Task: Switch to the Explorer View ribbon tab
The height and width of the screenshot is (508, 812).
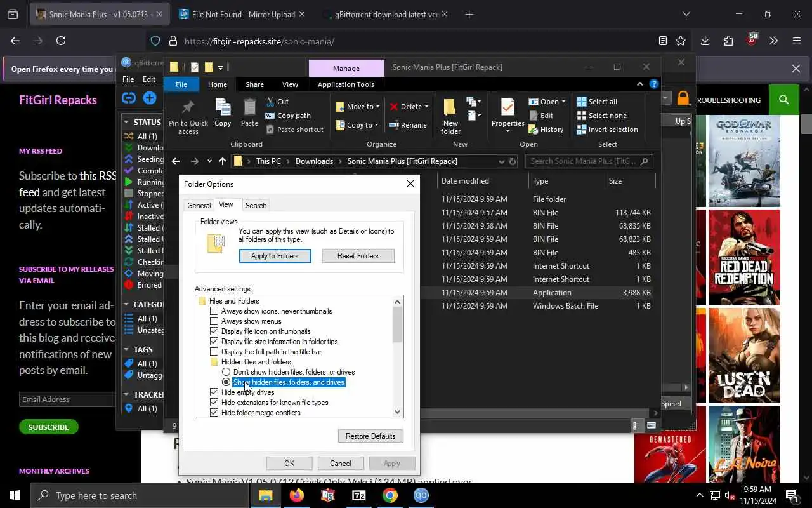Action: (290, 84)
